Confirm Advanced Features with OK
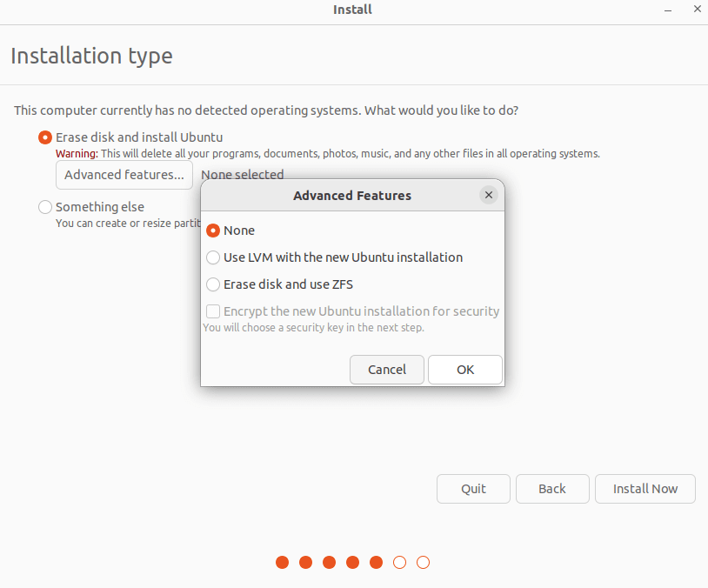The image size is (708, 588). click(x=465, y=370)
